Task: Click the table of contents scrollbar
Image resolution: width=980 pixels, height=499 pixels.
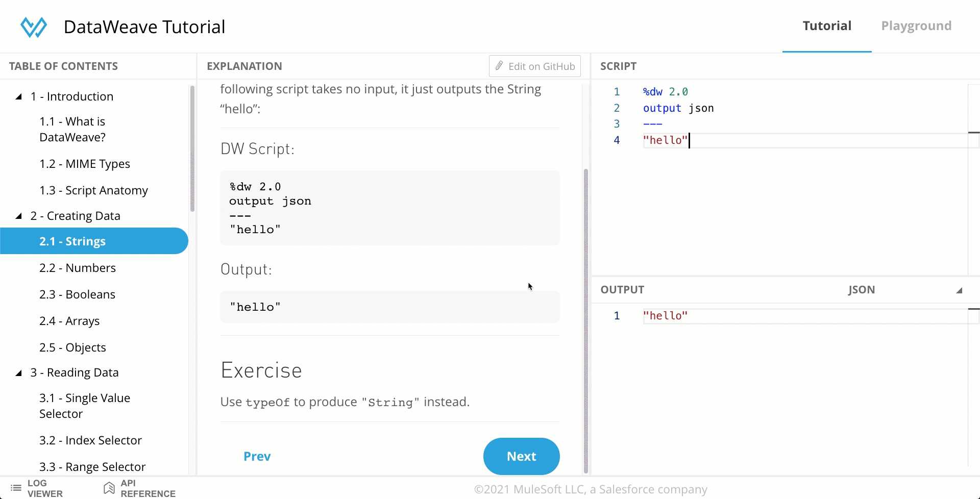Action: coord(192,148)
